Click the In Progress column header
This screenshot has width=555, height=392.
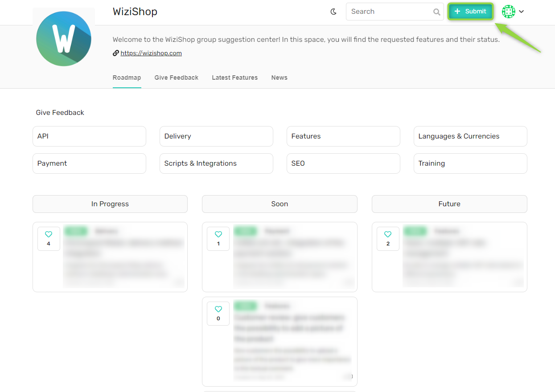point(110,204)
